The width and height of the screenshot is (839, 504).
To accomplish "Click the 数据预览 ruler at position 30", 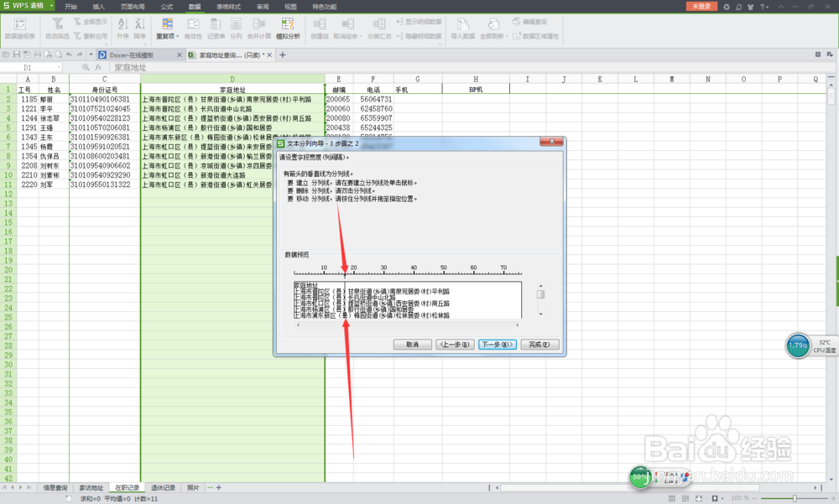I will tap(383, 270).
